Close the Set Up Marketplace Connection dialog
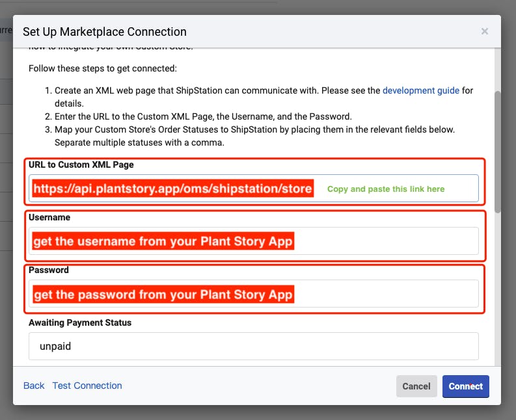 coord(484,32)
